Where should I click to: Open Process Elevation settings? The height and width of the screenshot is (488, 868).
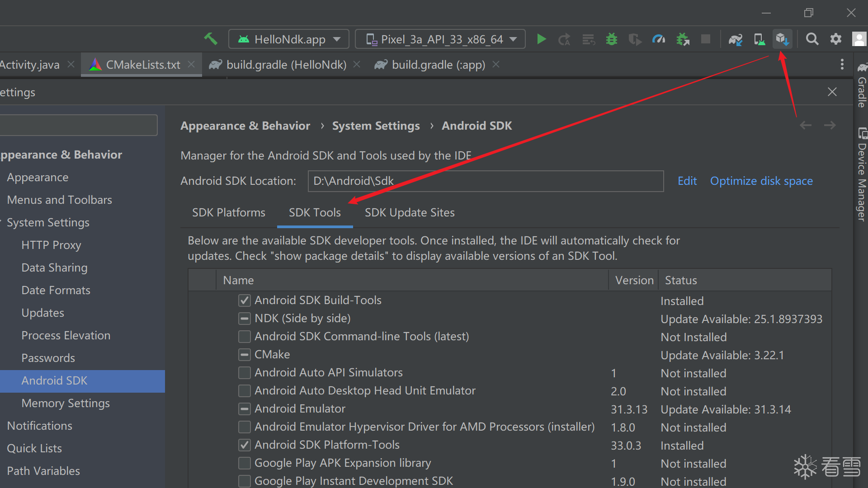tap(66, 335)
